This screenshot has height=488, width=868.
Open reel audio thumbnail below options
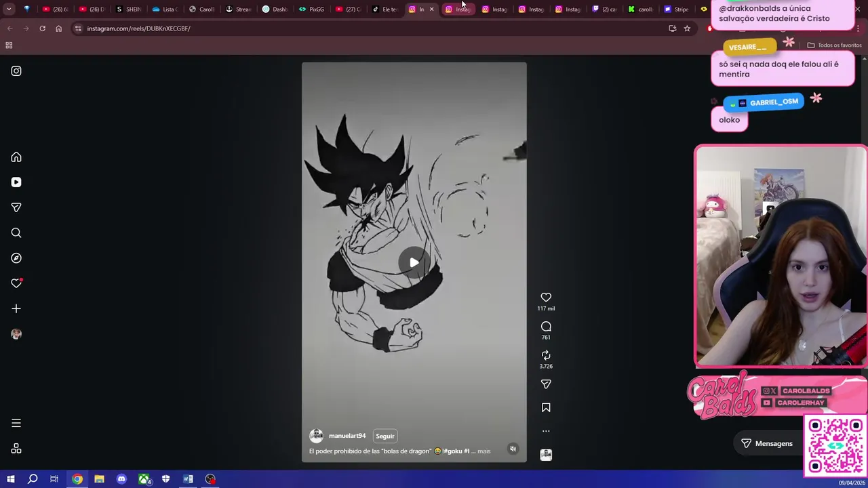(546, 455)
